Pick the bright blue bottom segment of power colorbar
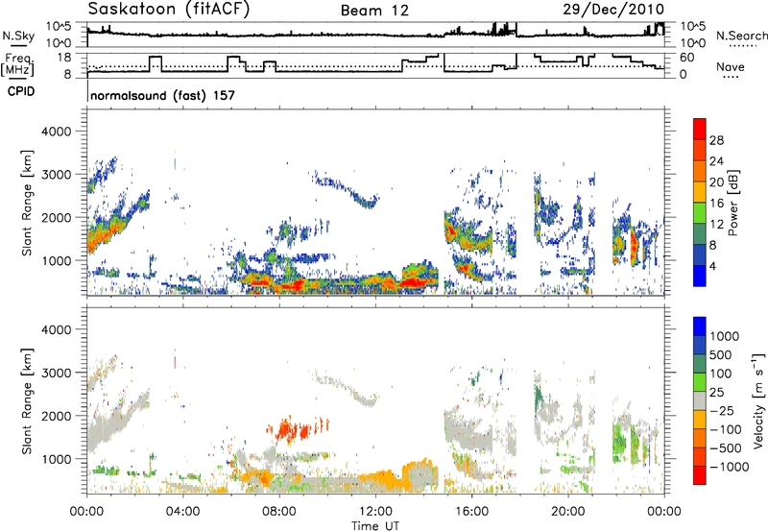 point(700,276)
